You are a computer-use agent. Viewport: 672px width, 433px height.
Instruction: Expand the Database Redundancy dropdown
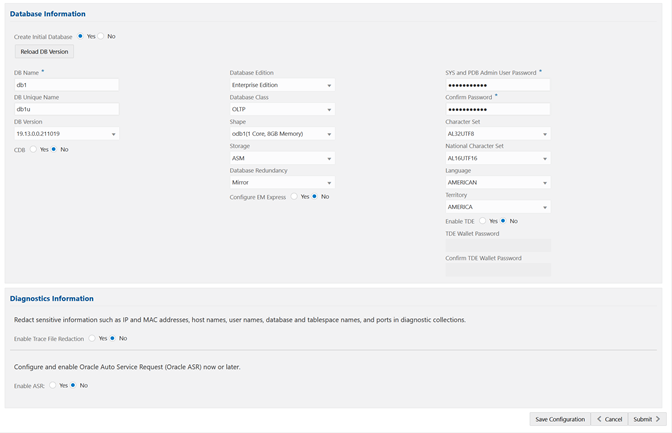(282, 183)
